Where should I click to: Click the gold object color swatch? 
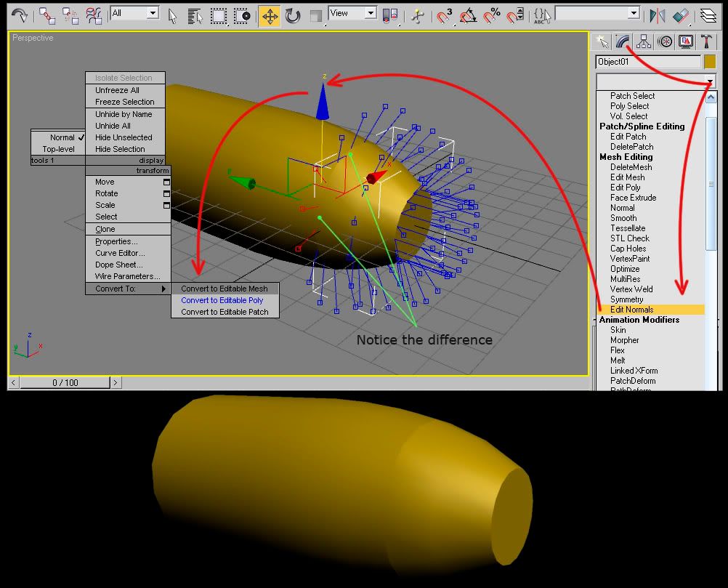(x=710, y=62)
